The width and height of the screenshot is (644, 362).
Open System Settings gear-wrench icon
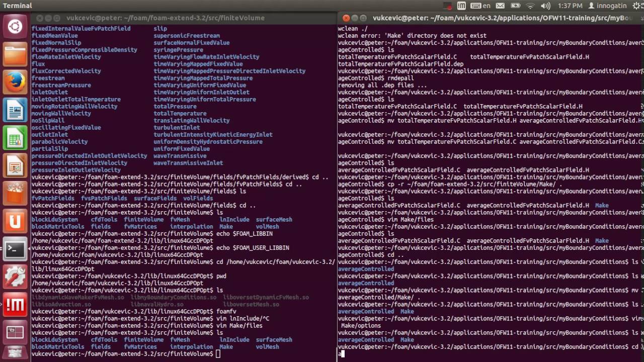(x=15, y=277)
